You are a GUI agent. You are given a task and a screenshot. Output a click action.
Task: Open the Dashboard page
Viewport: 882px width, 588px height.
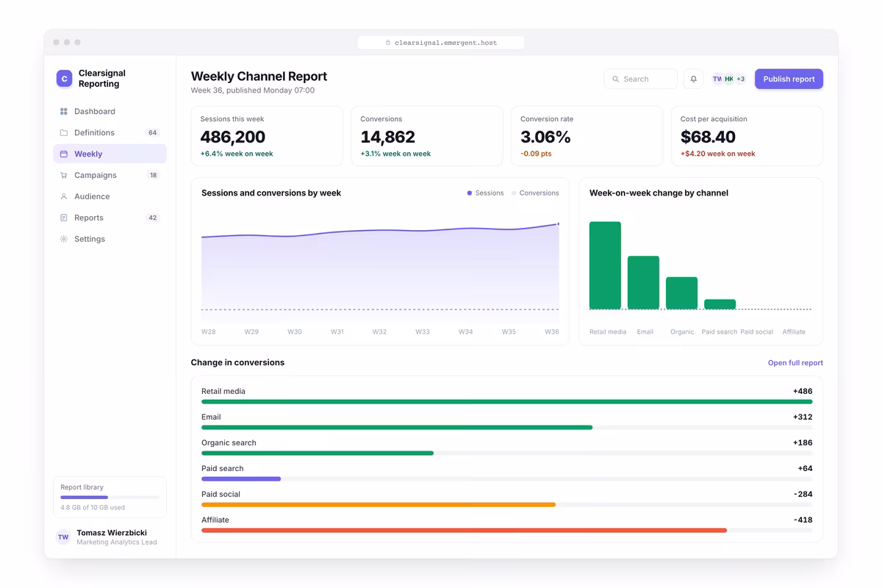coord(110,112)
